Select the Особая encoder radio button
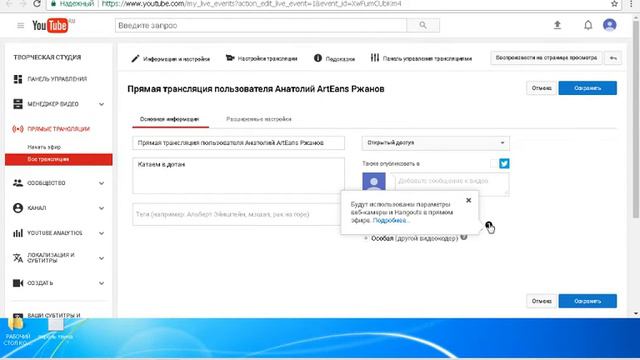The width and height of the screenshot is (640, 360). pos(366,238)
